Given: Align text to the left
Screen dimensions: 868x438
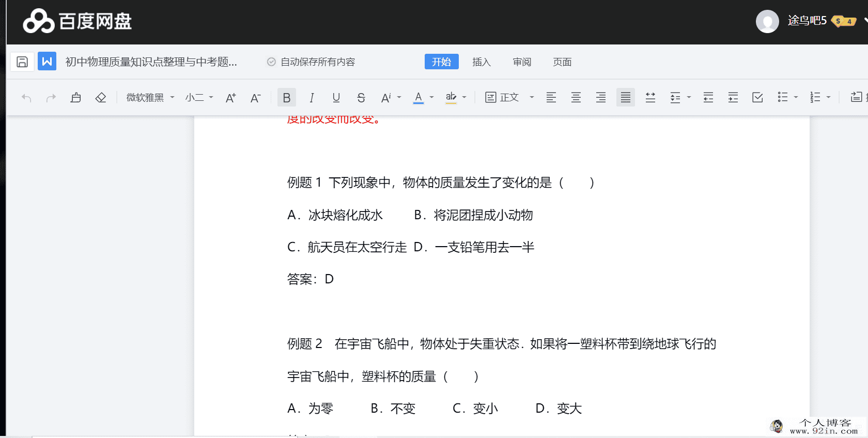Looking at the screenshot, I should tap(551, 97).
